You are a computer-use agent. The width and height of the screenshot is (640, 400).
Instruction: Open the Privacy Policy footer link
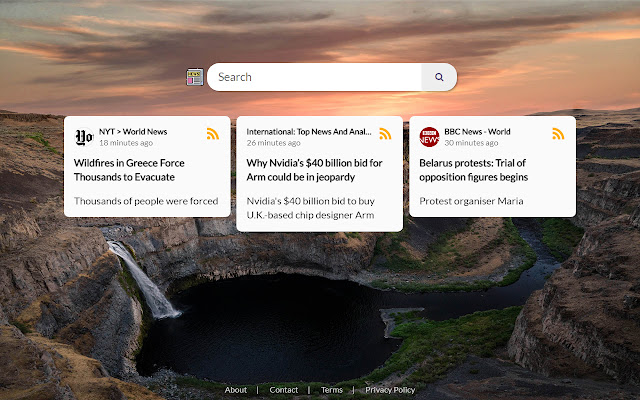[390, 390]
